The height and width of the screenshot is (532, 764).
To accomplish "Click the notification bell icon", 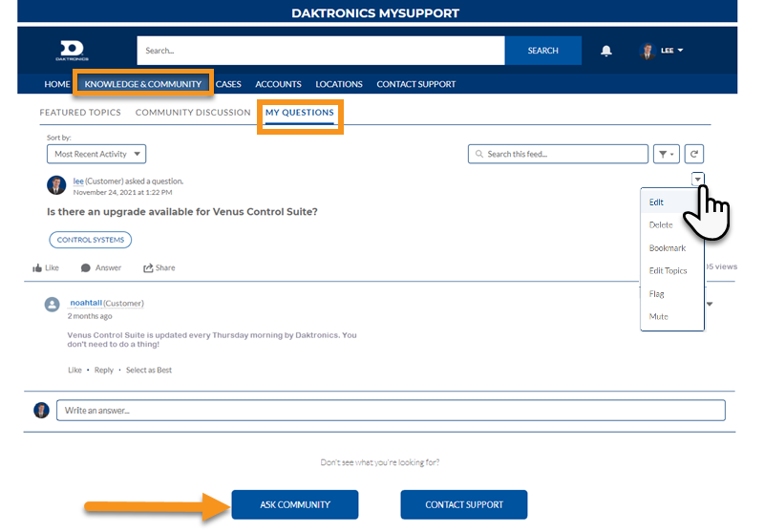I will coord(606,51).
